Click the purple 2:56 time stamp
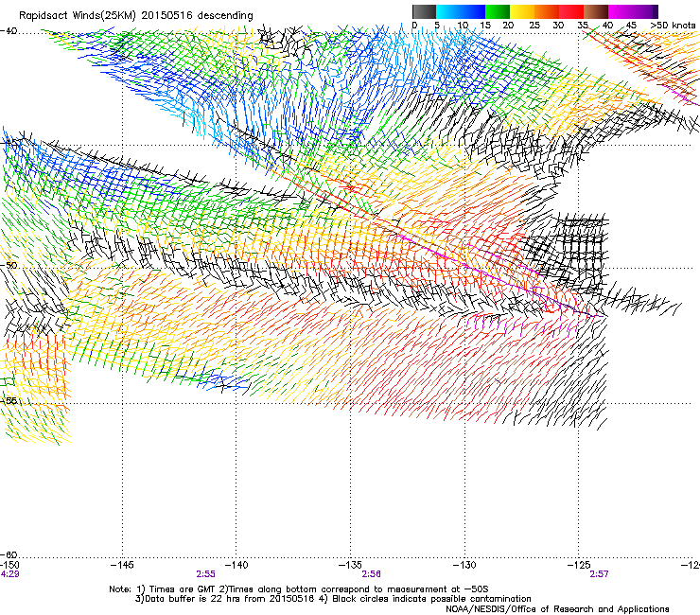 (x=372, y=574)
